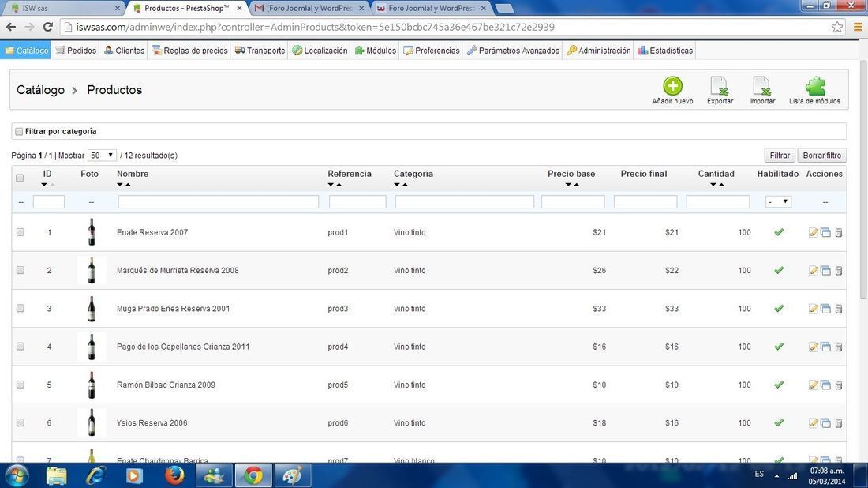Image resolution: width=868 pixels, height=488 pixels.
Task: Click the Borrar filtro button
Action: point(822,156)
